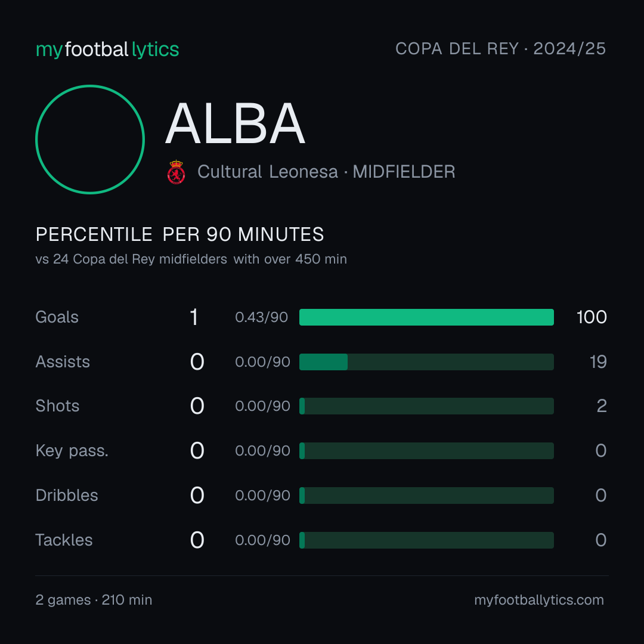Screen dimensions: 644x644
Task: Click the PERCENTILE PER 90 MINUTES heading
Action: (179, 234)
